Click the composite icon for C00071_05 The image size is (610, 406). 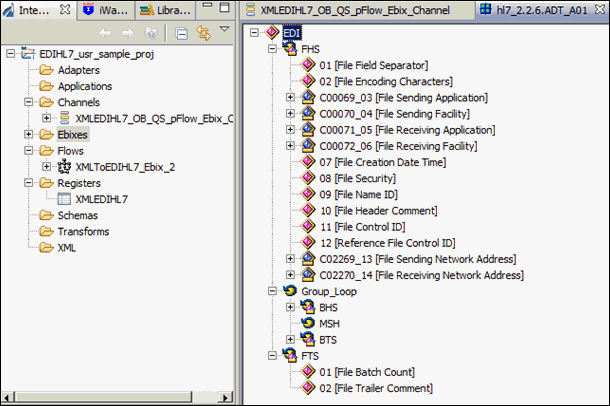click(x=308, y=129)
